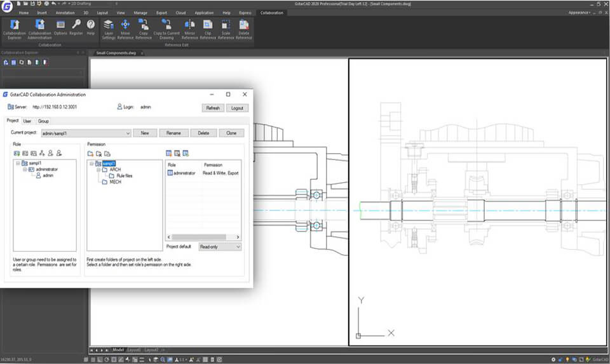Image resolution: width=610 pixels, height=364 pixels.
Task: Click New file in quick access toolbar
Action: [x=18, y=4]
